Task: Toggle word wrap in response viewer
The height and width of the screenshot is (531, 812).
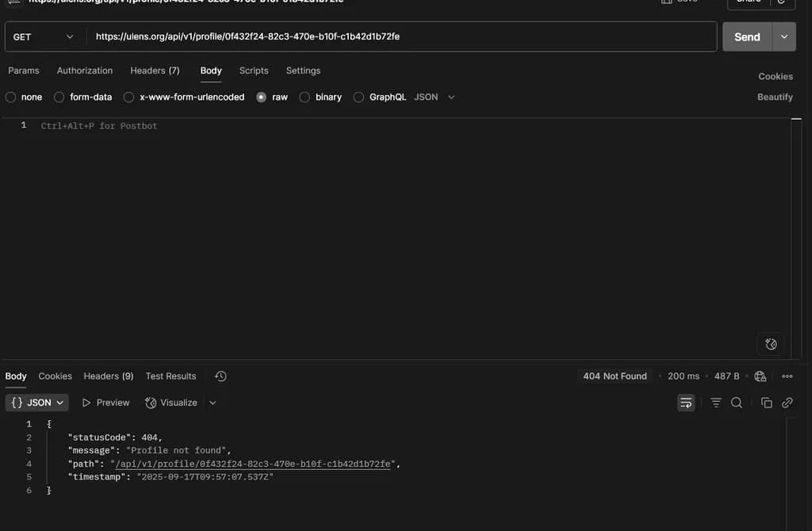Action: coord(686,403)
